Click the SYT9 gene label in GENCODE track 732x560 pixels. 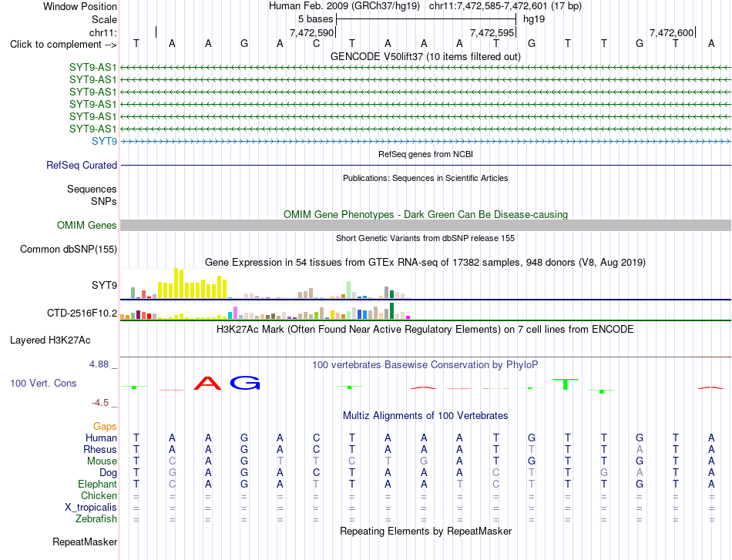(x=104, y=141)
